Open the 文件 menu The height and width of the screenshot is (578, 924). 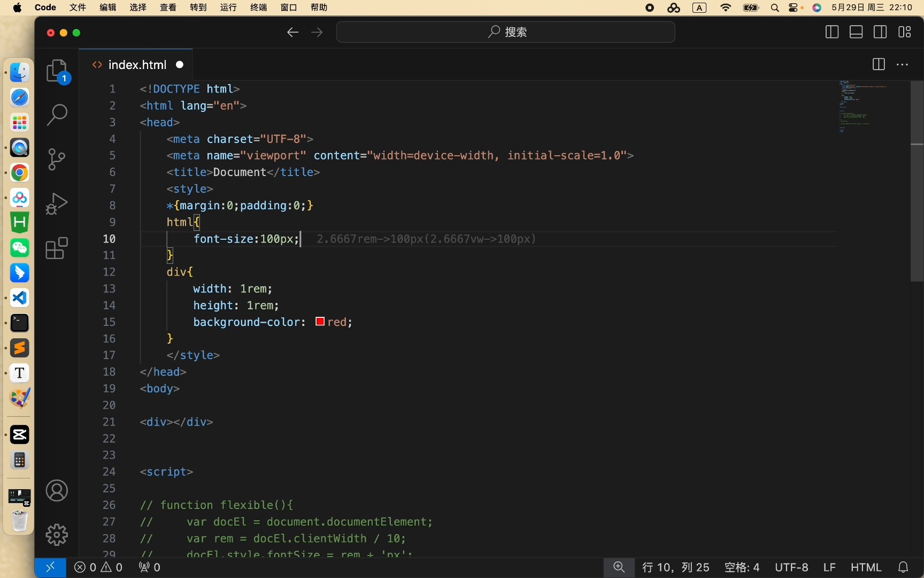click(78, 7)
